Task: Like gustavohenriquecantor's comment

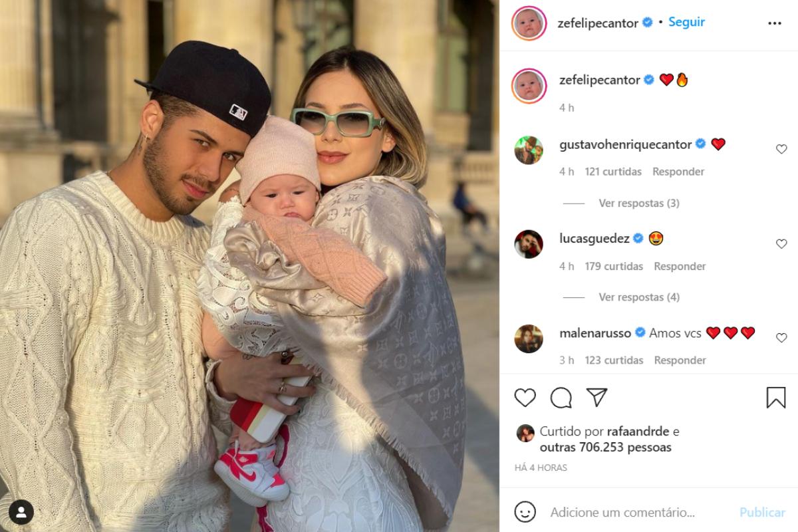Action: (x=781, y=150)
